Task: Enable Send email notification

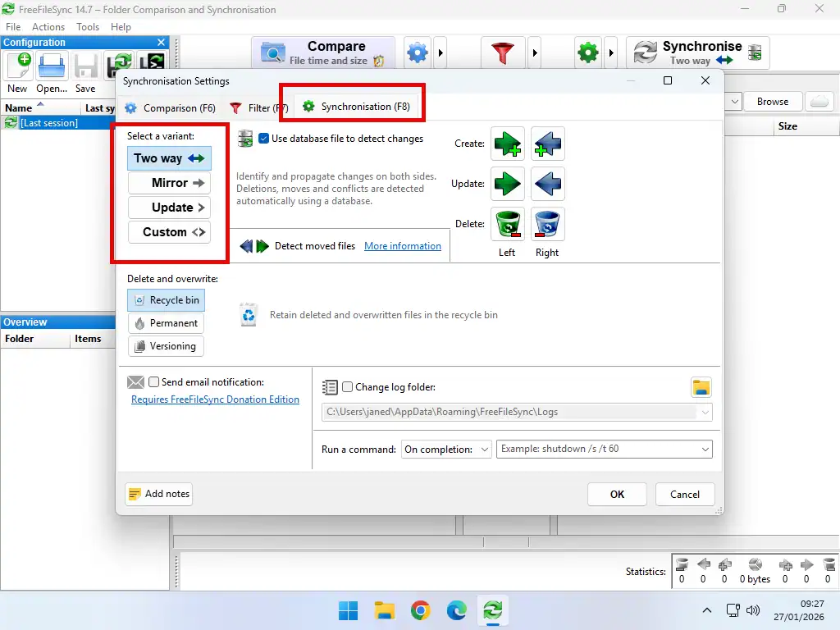Action: pos(153,381)
